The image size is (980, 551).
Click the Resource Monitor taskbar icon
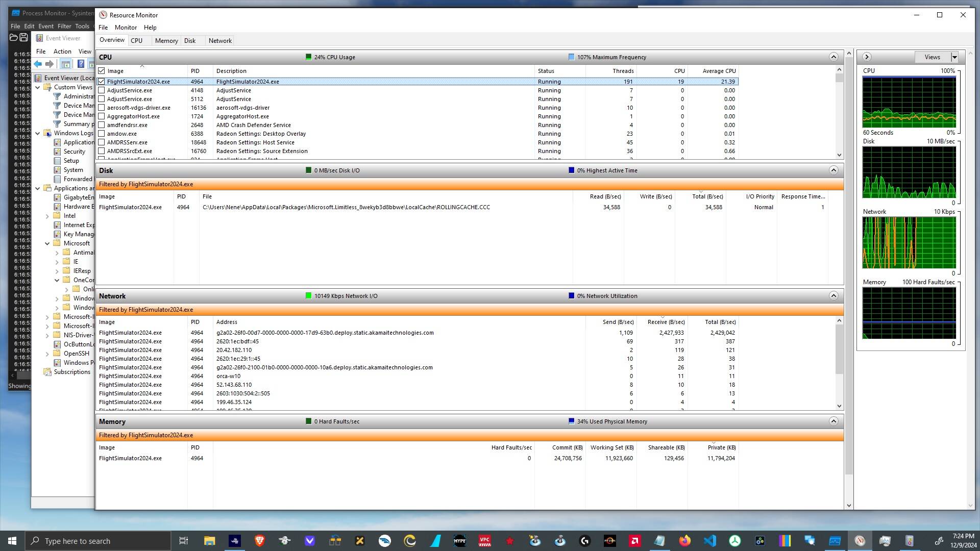click(x=860, y=541)
